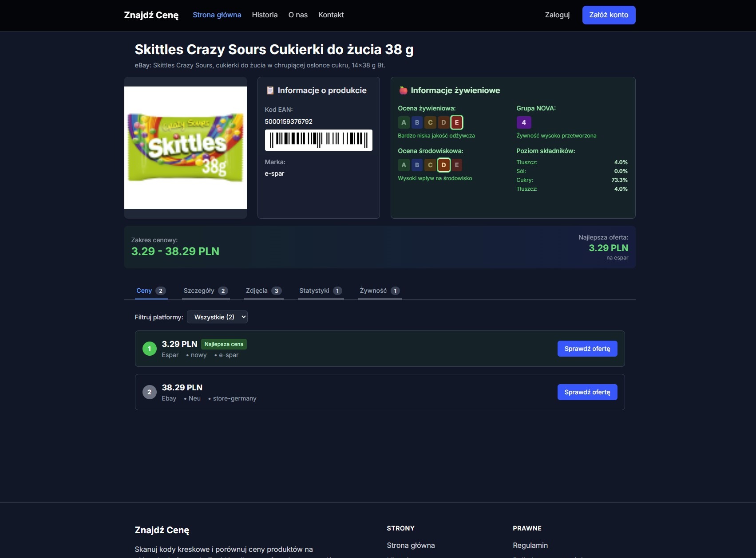Click the green rank 1 badge on Espar offer
Viewport: 756px width, 558px height.
tap(149, 349)
